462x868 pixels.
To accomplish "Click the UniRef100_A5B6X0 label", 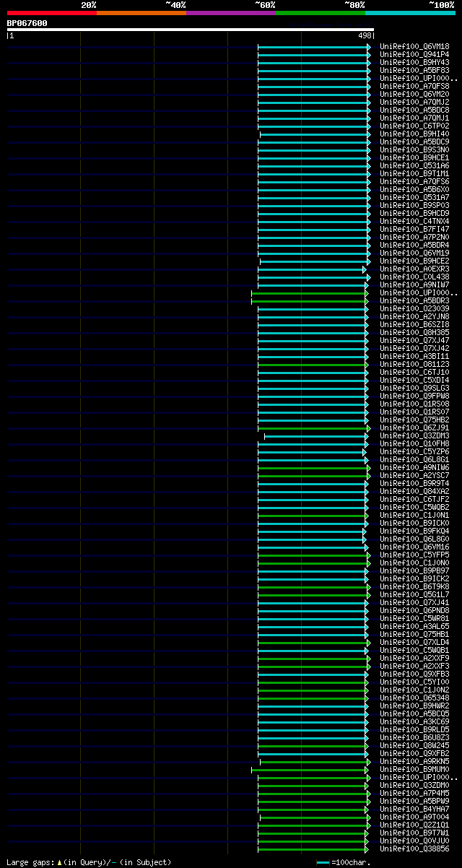I will point(414,189).
